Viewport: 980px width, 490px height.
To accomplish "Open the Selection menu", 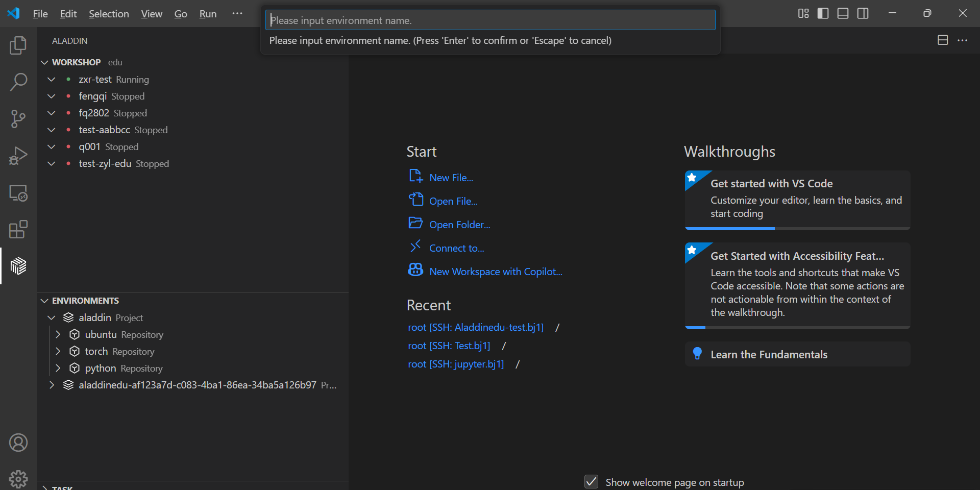I will 109,14.
